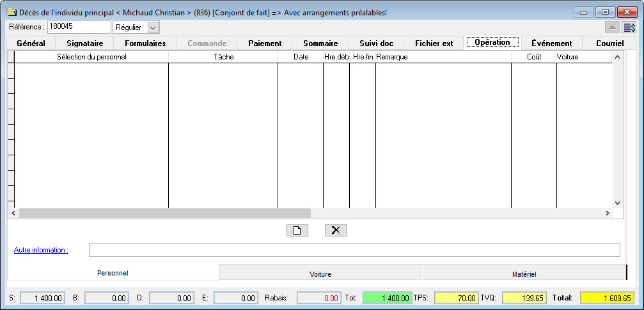Click the folder icon in title bar
Image resolution: width=644 pixels, height=310 pixels.
12,12
